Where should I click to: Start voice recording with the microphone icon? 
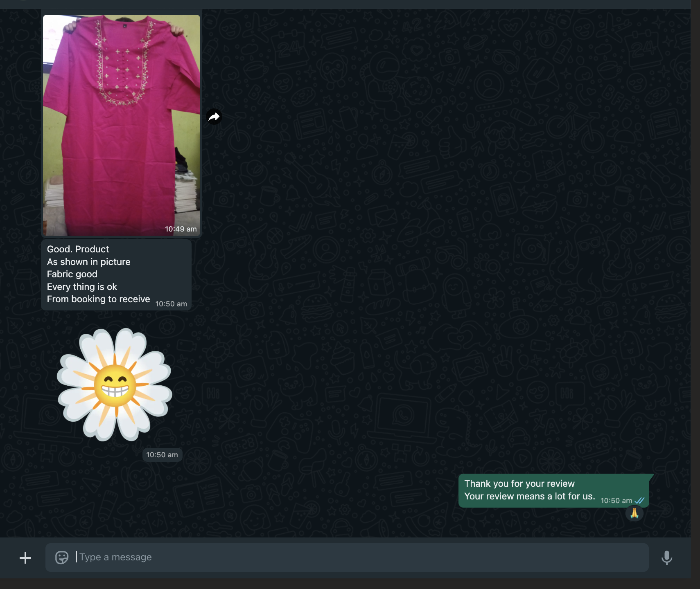pos(666,558)
